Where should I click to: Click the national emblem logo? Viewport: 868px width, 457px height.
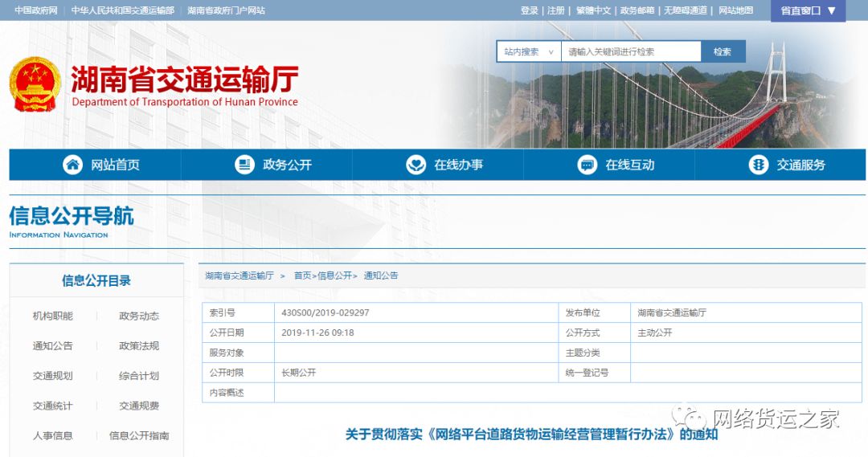[35, 84]
